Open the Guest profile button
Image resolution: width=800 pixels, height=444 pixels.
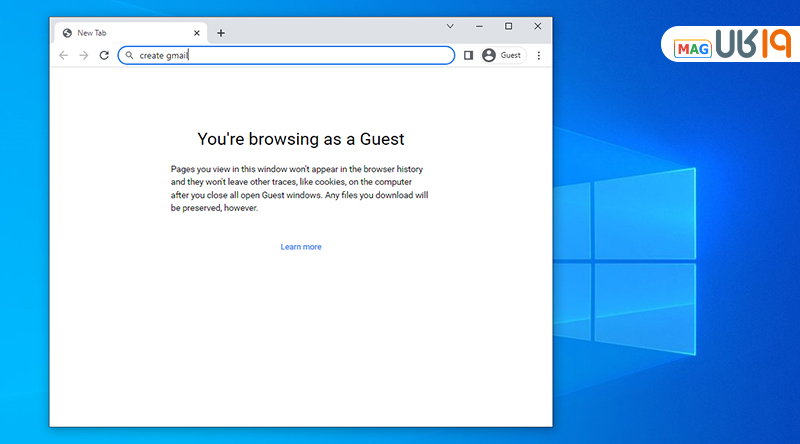[502, 56]
